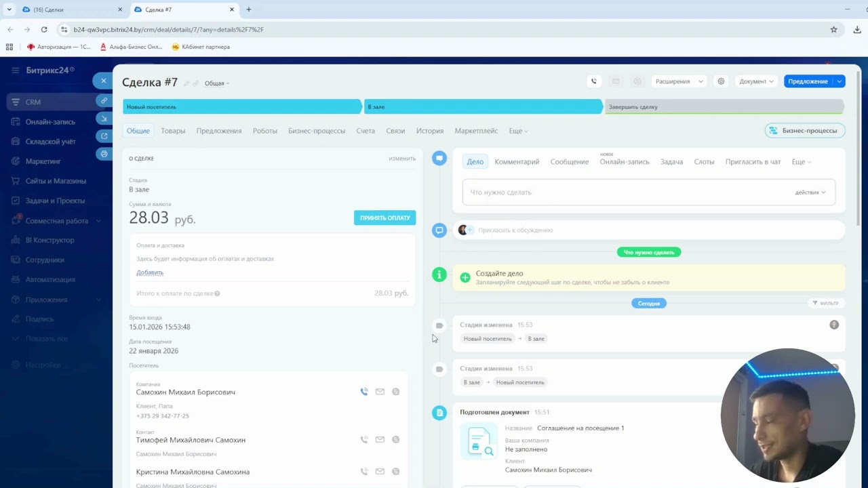This screenshot has height=488, width=868.
Task: Open the Расширения dropdown arrow
Action: (x=701, y=81)
